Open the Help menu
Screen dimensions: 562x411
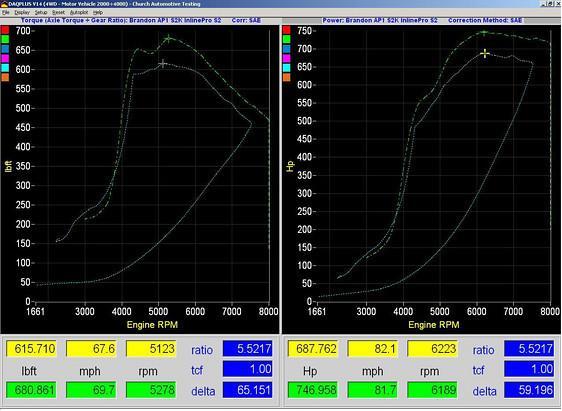(97, 12)
